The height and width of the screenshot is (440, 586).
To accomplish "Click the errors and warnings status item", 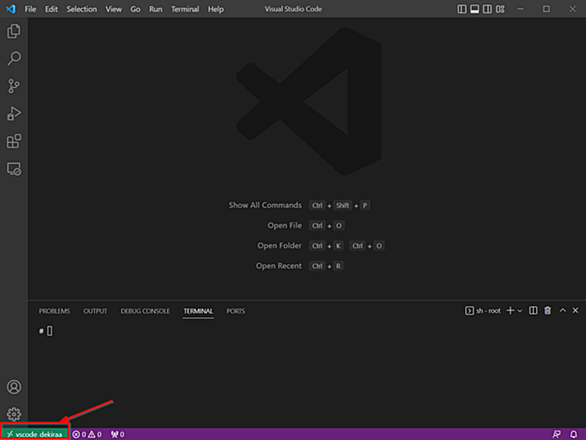I will pos(87,434).
